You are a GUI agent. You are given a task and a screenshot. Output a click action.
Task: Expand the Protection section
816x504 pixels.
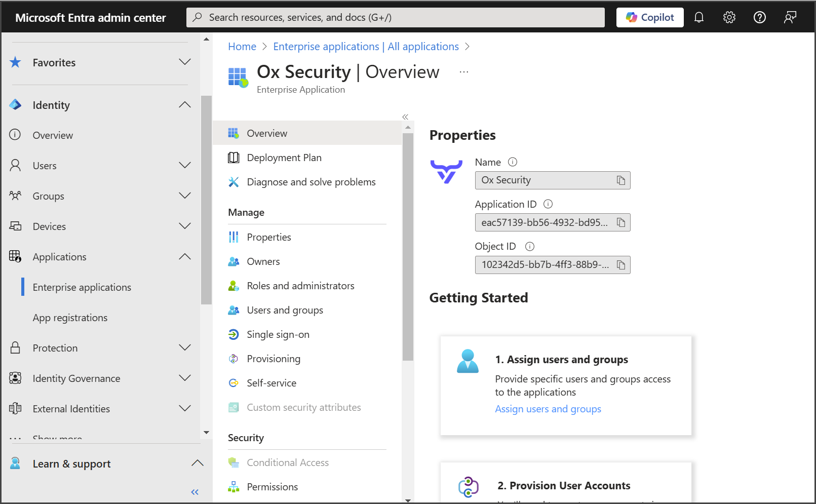click(x=185, y=348)
